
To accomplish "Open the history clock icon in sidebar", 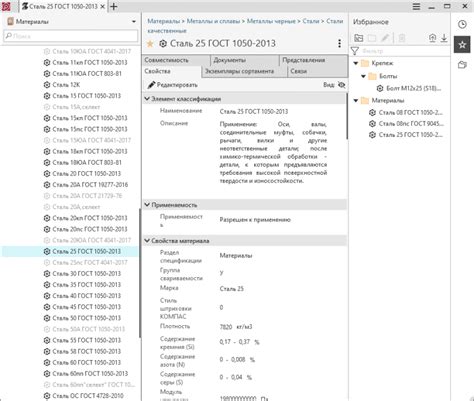I will (x=462, y=24).
